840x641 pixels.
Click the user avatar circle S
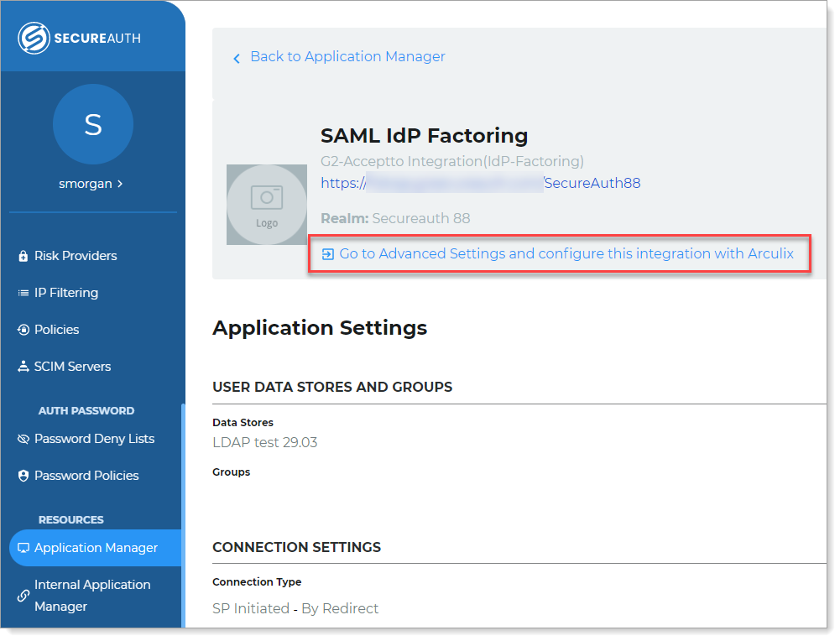tap(92, 124)
